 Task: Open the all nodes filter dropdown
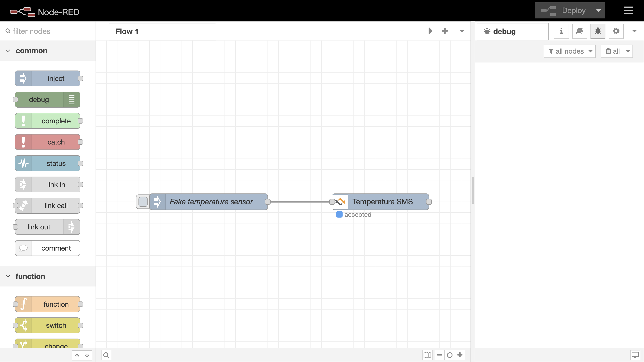pyautogui.click(x=570, y=51)
